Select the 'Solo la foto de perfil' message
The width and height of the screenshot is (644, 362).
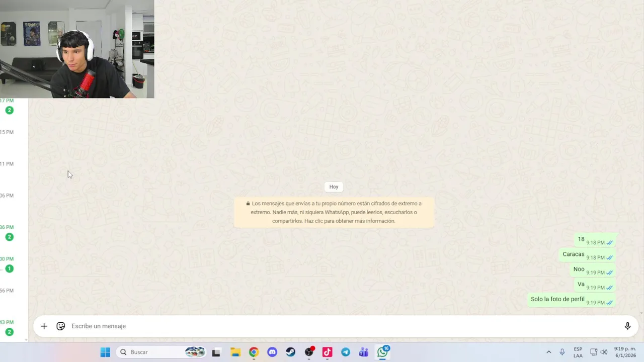point(572,300)
